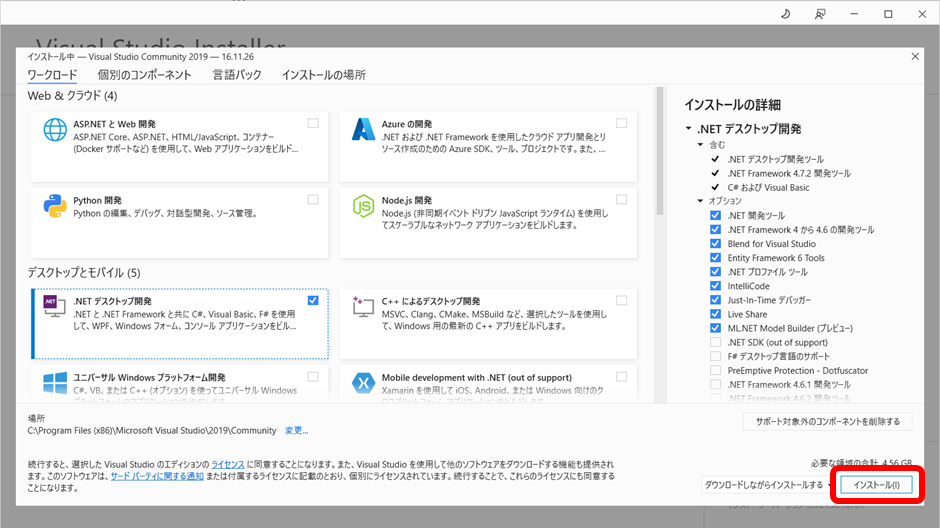Disable the Live Share option checkbox
940x528 pixels.
click(715, 314)
